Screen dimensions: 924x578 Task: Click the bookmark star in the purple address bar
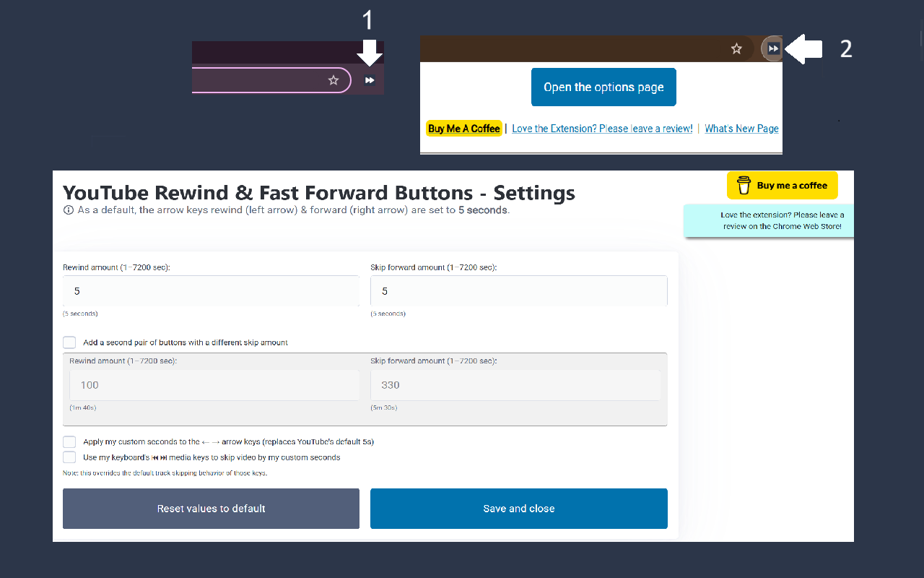334,80
